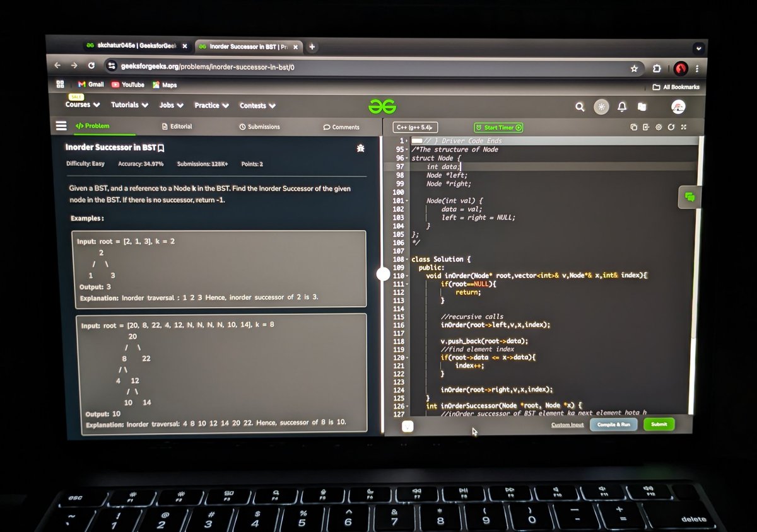Click the language translate icon near bell
This screenshot has height=532, width=757.
[642, 108]
